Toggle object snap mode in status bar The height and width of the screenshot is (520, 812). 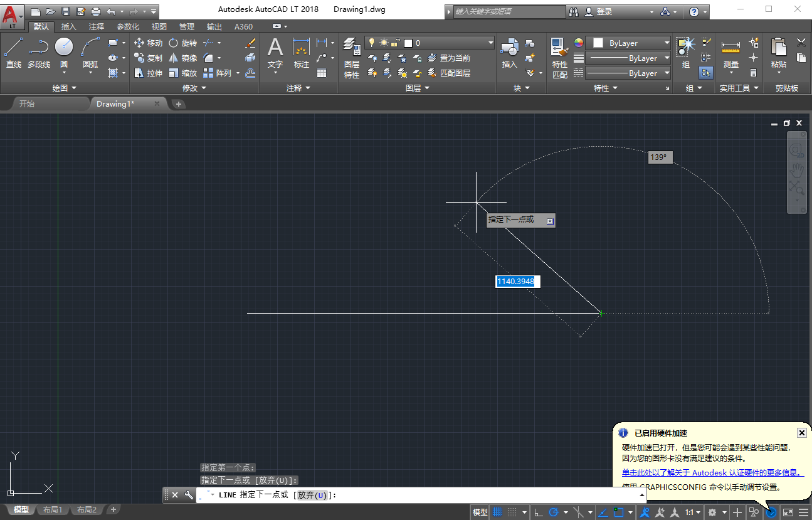619,512
